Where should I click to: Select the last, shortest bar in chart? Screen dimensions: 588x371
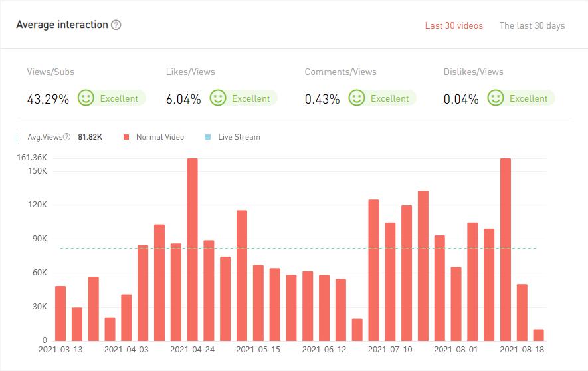click(x=538, y=334)
